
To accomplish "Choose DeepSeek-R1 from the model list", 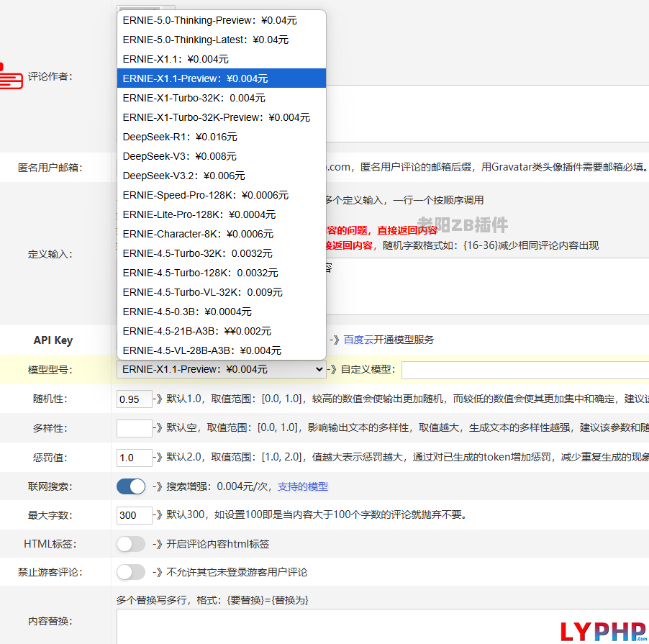I will point(180,137).
